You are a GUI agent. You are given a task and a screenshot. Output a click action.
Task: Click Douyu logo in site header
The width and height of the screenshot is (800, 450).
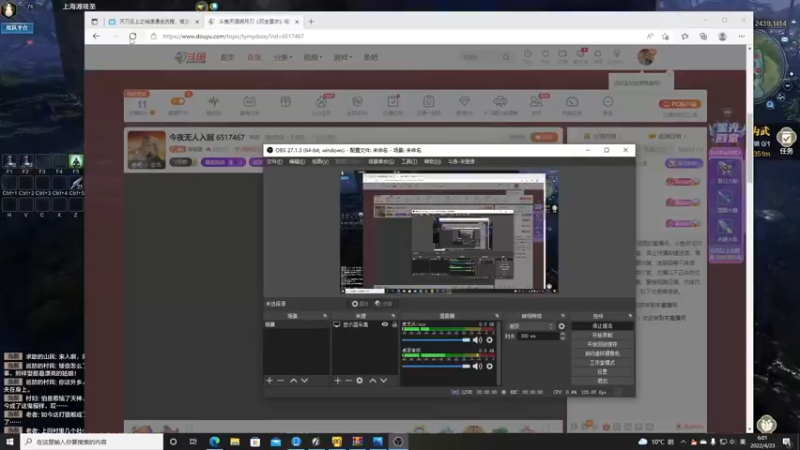(x=190, y=57)
